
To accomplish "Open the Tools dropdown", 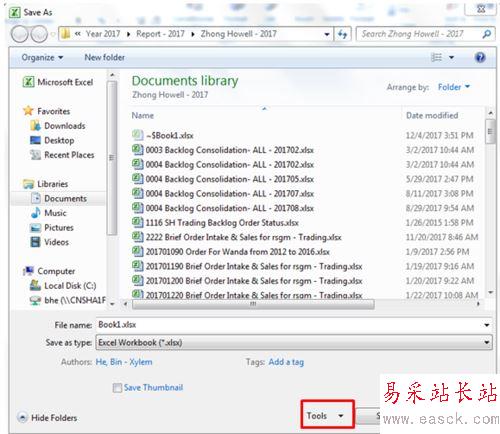I will [327, 415].
